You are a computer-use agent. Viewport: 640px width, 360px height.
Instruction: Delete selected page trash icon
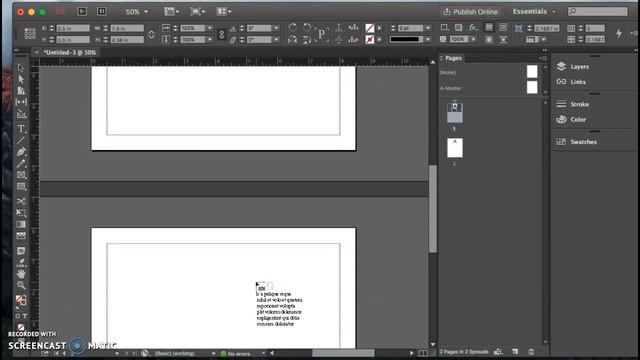(x=531, y=351)
